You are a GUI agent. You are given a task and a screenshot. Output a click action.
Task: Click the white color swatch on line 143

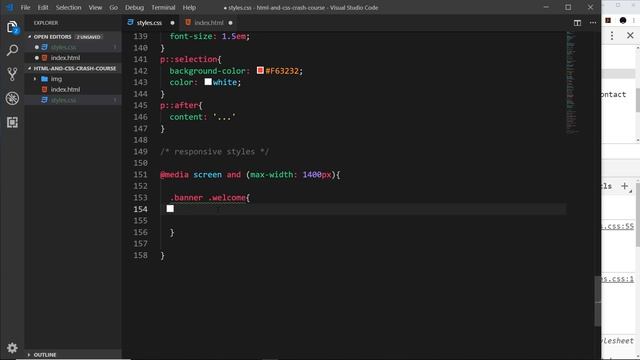point(208,82)
